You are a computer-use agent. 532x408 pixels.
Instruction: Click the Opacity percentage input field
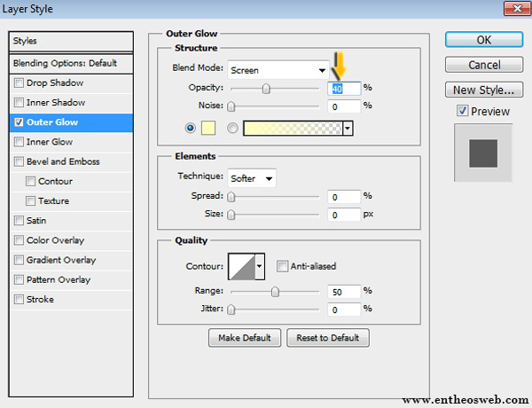(x=342, y=88)
